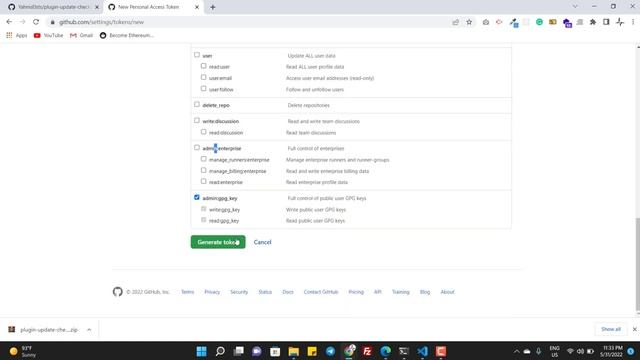Image resolution: width=640 pixels, height=360 pixels.
Task: Open the Training footer link
Action: coord(400,292)
